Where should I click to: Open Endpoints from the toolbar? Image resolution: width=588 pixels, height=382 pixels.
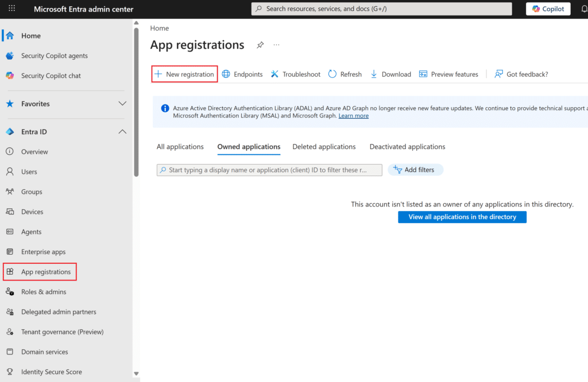point(242,74)
